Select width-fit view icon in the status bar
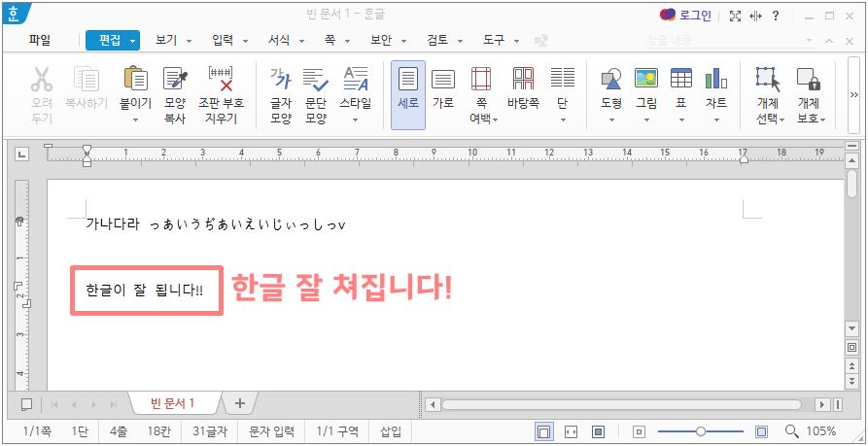This screenshot has height=446, width=868. pyautogui.click(x=571, y=431)
